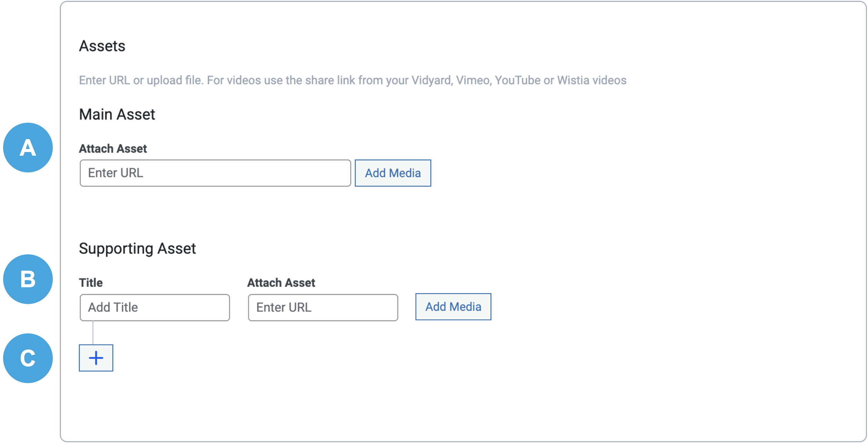
Task: Focus the Supporting Asset Enter URL field
Action: pyautogui.click(x=323, y=307)
